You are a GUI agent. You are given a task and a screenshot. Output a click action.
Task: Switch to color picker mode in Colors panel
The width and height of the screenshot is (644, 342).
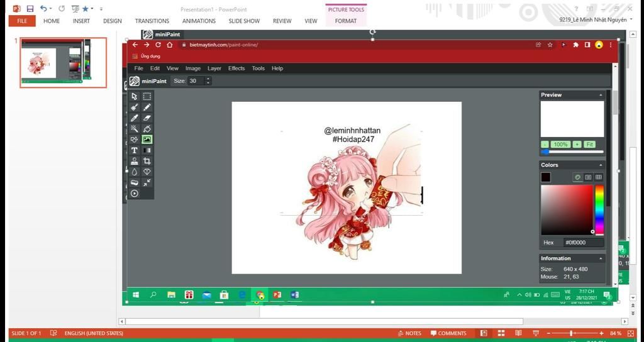577,177
